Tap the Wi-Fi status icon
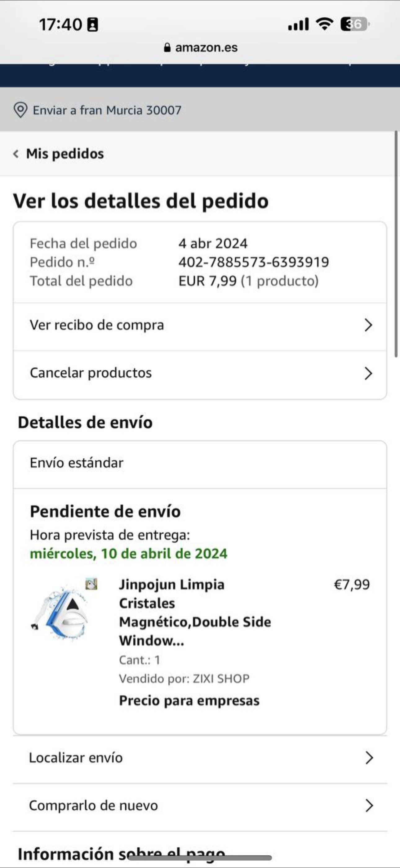This screenshot has height=868, width=400. pos(324,24)
